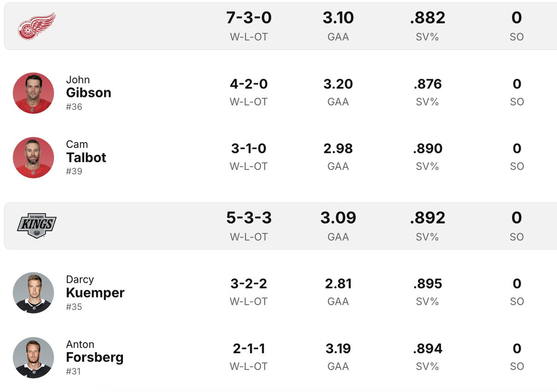The height and width of the screenshot is (392, 557).
Task: Click Talbot's .890 save percentage
Action: pyautogui.click(x=427, y=149)
